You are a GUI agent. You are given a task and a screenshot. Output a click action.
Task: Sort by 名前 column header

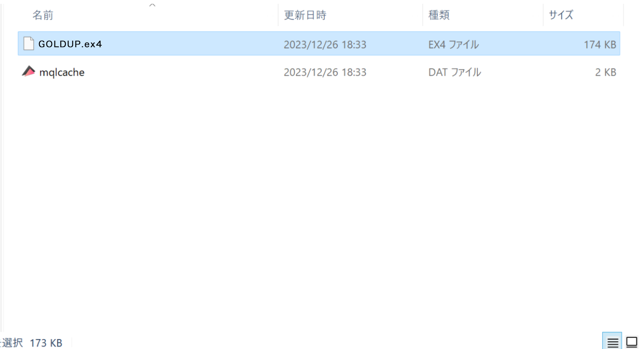[x=43, y=15]
